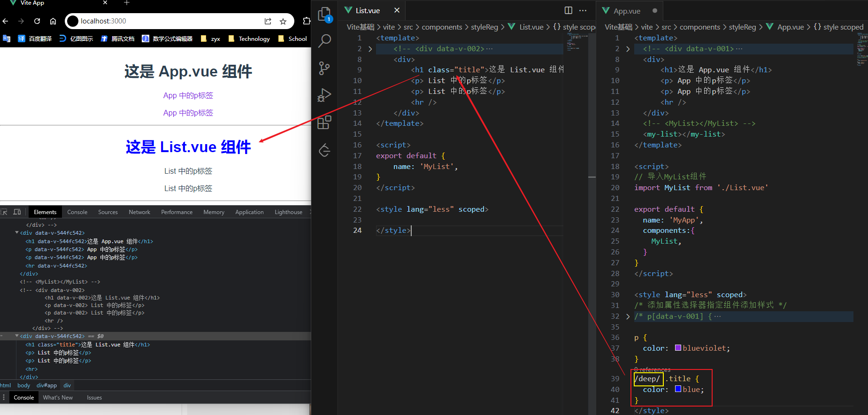Collapse first div data-v-544fc542 node
The height and width of the screenshot is (415, 868).
pyautogui.click(x=17, y=232)
